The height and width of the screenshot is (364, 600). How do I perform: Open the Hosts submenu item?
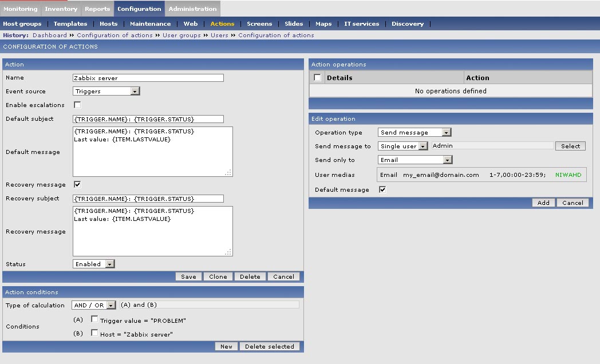pos(109,23)
